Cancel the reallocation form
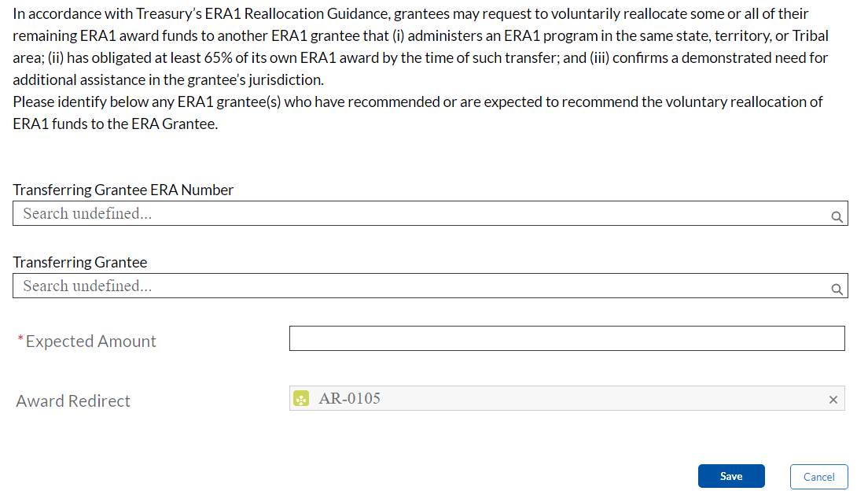 click(x=818, y=477)
